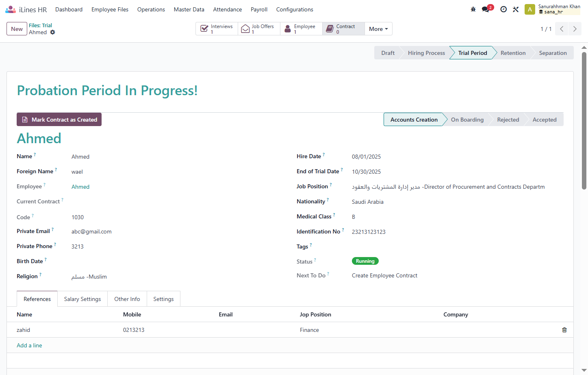The width and height of the screenshot is (588, 375).
Task: Click the Job Position field
Action: point(448,187)
